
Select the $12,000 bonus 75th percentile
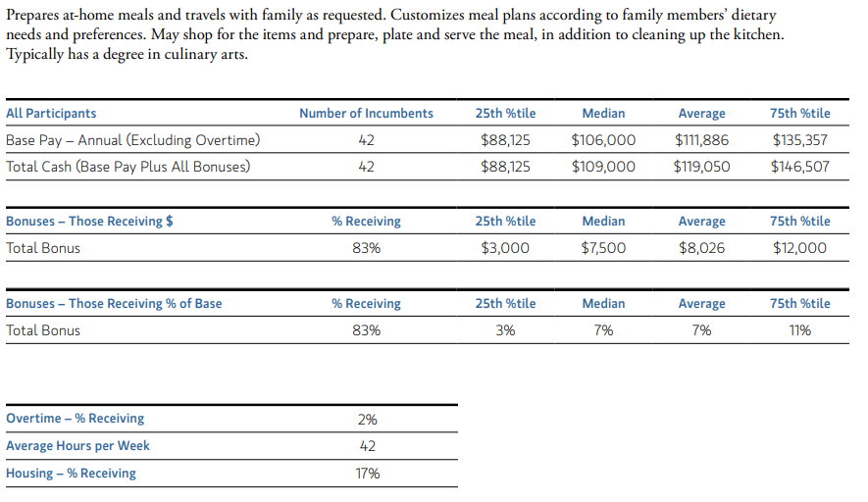click(800, 248)
